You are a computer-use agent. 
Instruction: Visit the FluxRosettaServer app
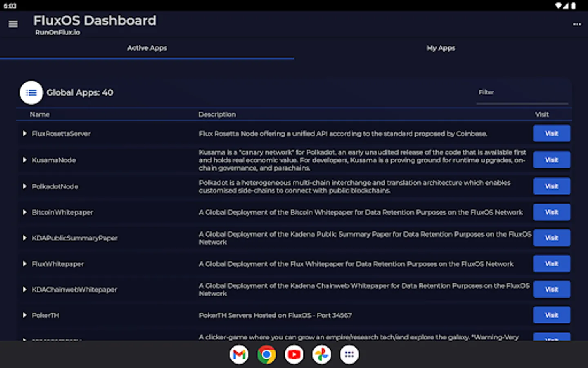[552, 134]
